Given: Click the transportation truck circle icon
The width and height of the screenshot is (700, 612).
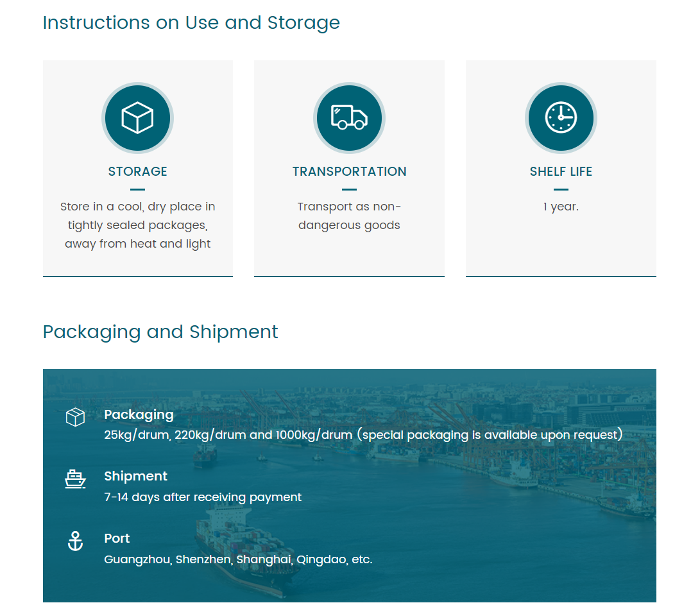Looking at the screenshot, I should [349, 118].
